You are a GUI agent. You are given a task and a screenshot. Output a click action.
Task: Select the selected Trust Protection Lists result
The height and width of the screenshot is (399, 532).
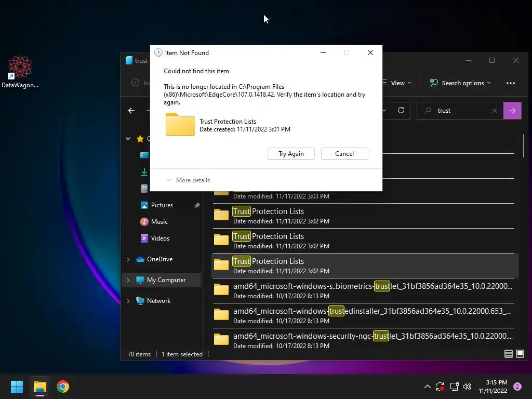365,265
